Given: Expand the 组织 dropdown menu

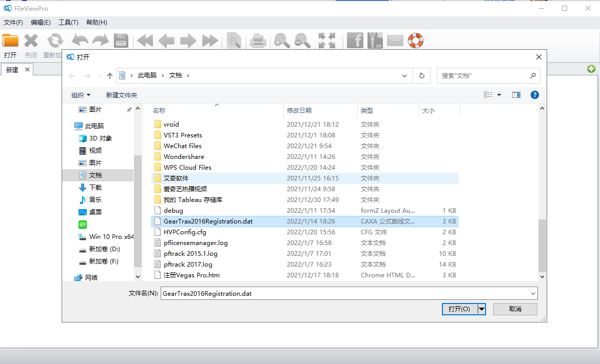Looking at the screenshot, I should (81, 94).
